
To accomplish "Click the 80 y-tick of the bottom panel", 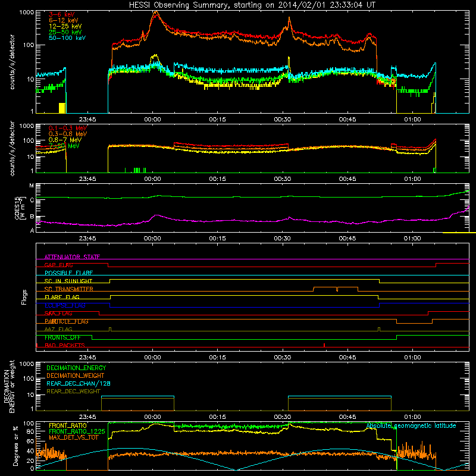I will point(30,431).
